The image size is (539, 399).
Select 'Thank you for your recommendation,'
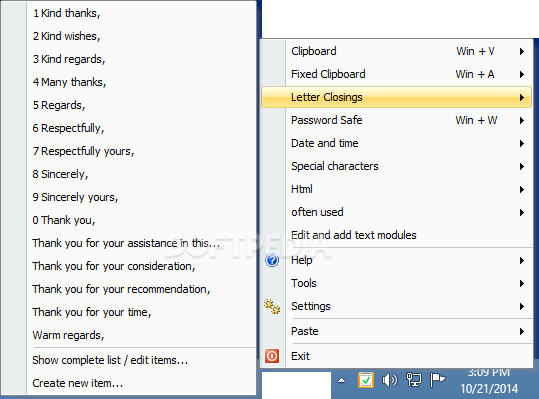pos(129,289)
